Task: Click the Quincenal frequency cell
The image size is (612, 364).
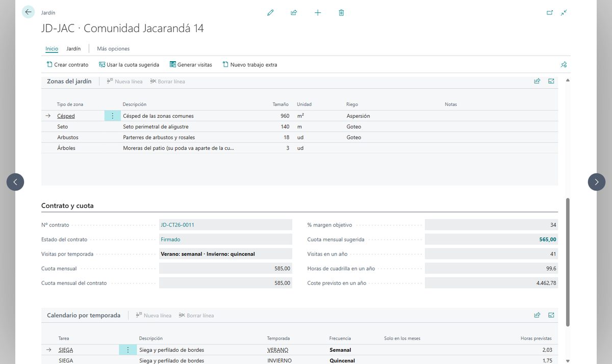Action: tap(342, 360)
